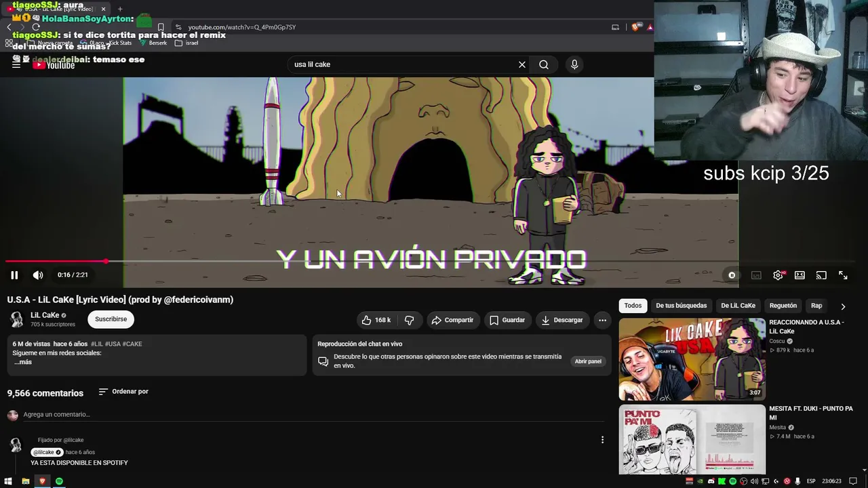The width and height of the screenshot is (868, 488).
Task: Open the 'REACCIONANDO A U.S.A - LiL CaKe' title
Action: click(806, 327)
